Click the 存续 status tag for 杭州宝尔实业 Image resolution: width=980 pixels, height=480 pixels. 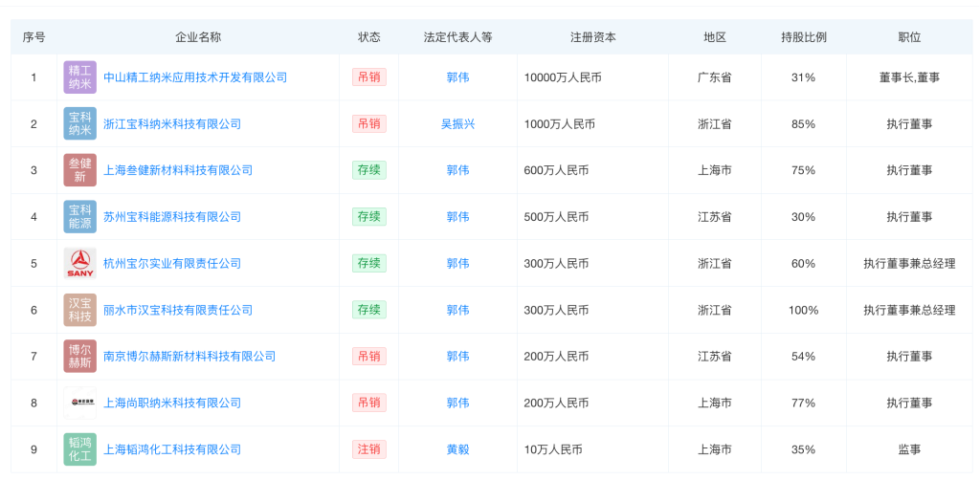click(x=368, y=263)
